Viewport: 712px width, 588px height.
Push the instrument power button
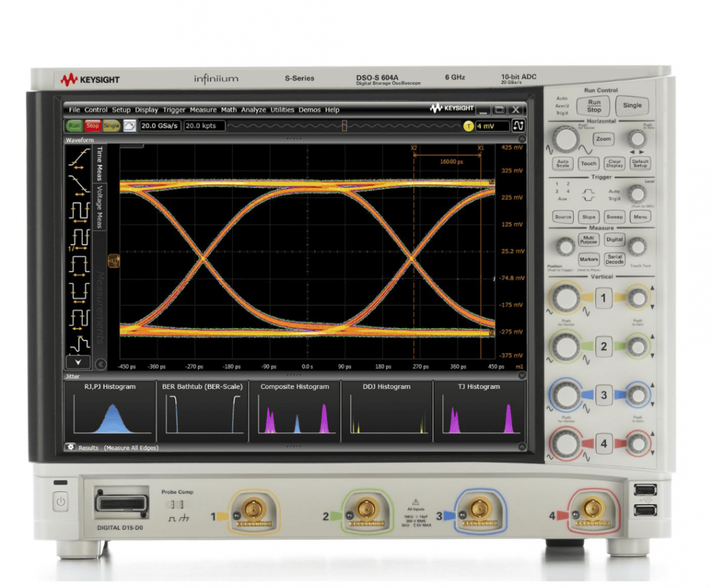61,502
